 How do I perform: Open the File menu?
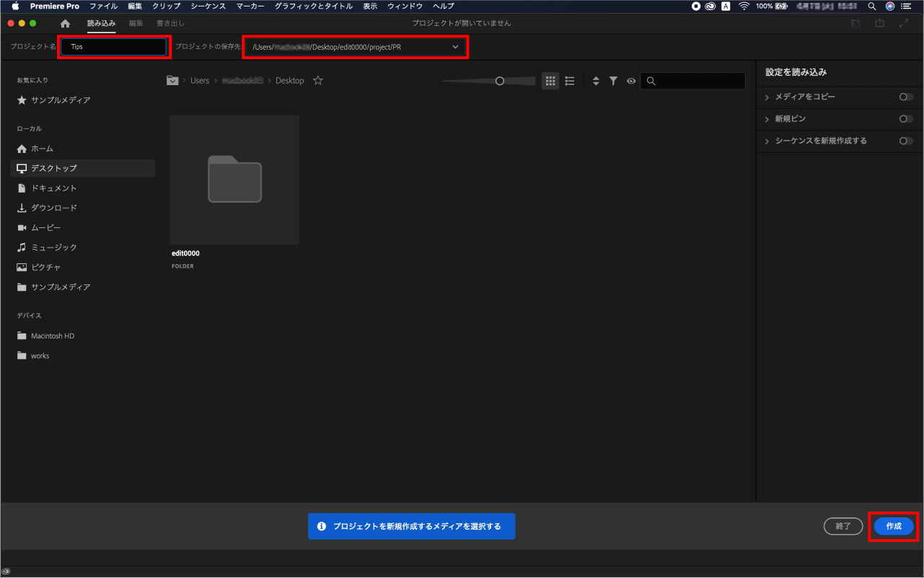[x=103, y=6]
